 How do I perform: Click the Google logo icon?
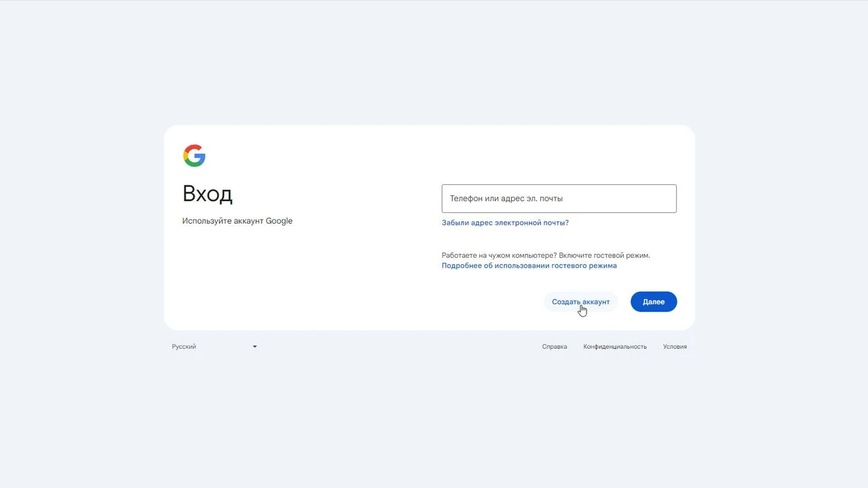194,155
